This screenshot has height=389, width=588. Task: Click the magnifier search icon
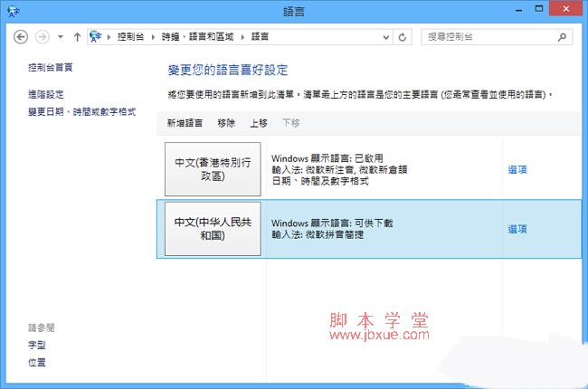click(x=562, y=37)
